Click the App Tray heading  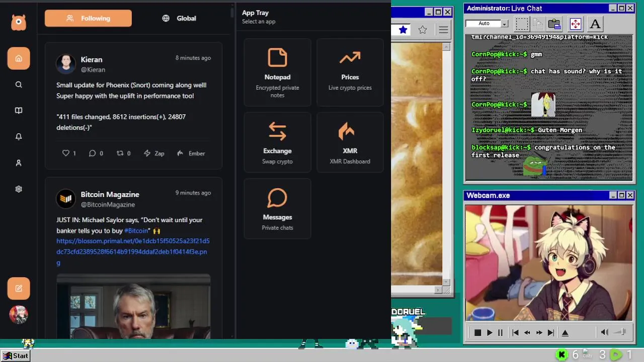pos(255,13)
